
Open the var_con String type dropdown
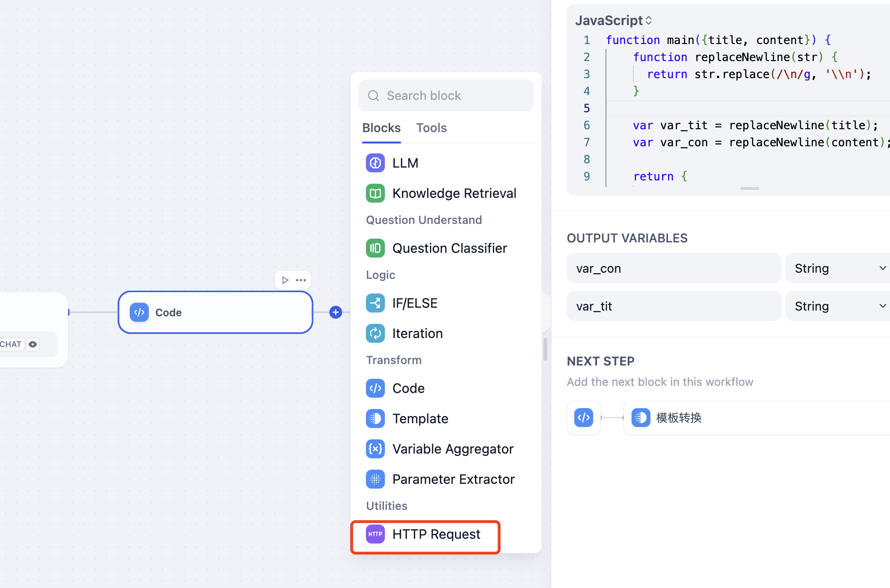click(x=838, y=268)
